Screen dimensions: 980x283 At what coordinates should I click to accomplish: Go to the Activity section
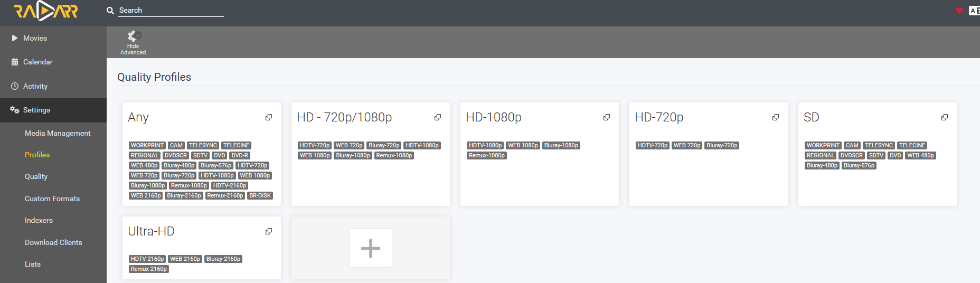point(35,86)
